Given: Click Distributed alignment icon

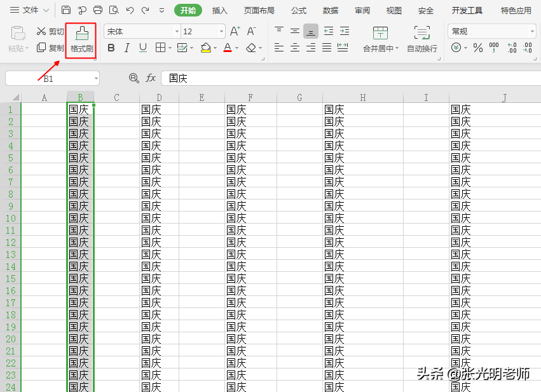Looking at the screenshot, I should tap(343, 48).
